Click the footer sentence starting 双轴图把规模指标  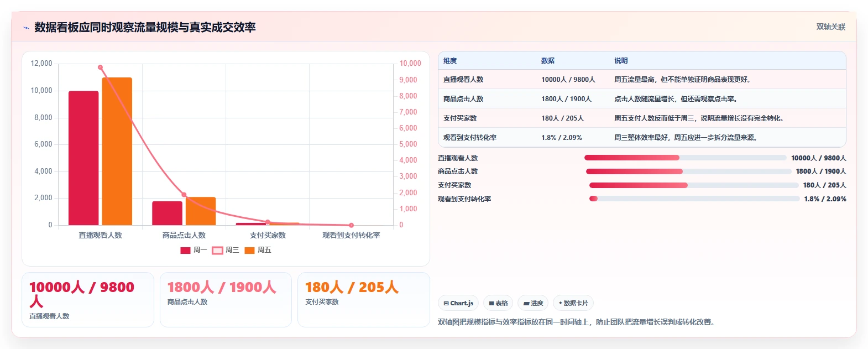coord(578,322)
